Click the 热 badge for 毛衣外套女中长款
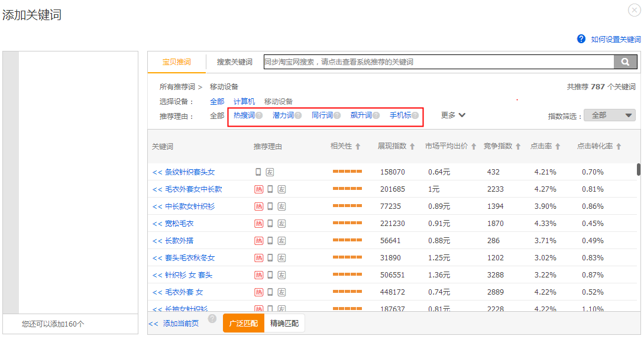644x339 pixels. 259,189
